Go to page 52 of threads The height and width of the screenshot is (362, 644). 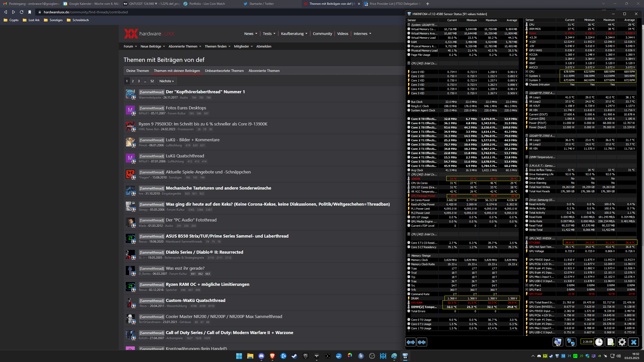tap(152, 81)
